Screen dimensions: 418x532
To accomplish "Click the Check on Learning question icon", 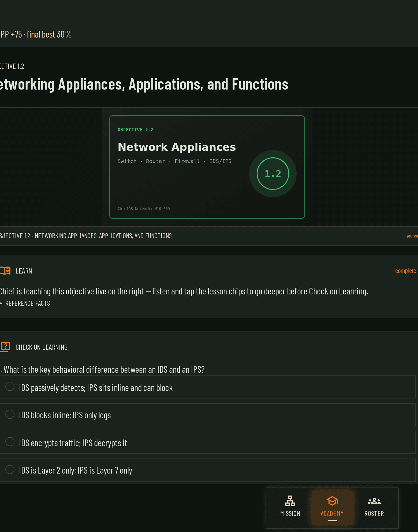I will [5, 347].
